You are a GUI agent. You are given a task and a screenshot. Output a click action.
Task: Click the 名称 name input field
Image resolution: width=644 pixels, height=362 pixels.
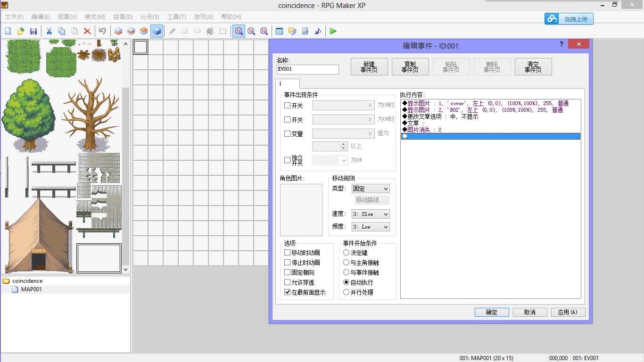pos(308,69)
